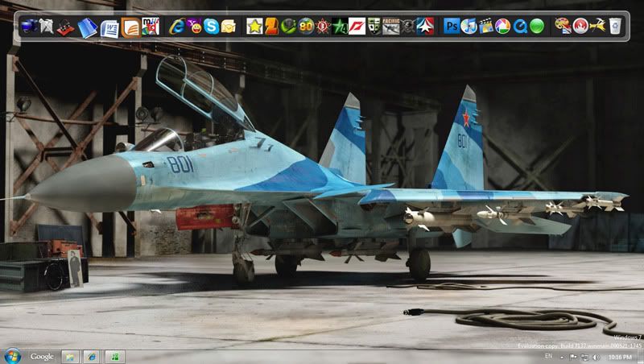This screenshot has width=644, height=364.
Task: Launch the Pacific airplane game icon
Action: [390, 27]
